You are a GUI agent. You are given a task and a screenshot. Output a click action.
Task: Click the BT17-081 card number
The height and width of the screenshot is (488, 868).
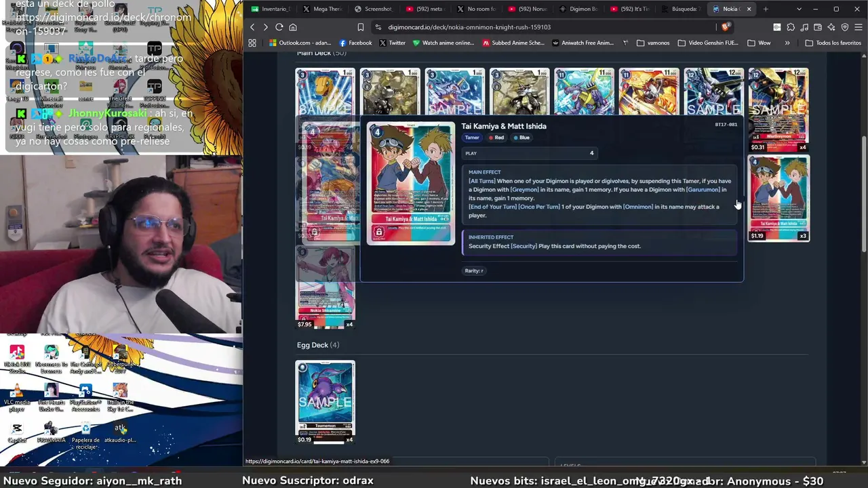[726, 125]
